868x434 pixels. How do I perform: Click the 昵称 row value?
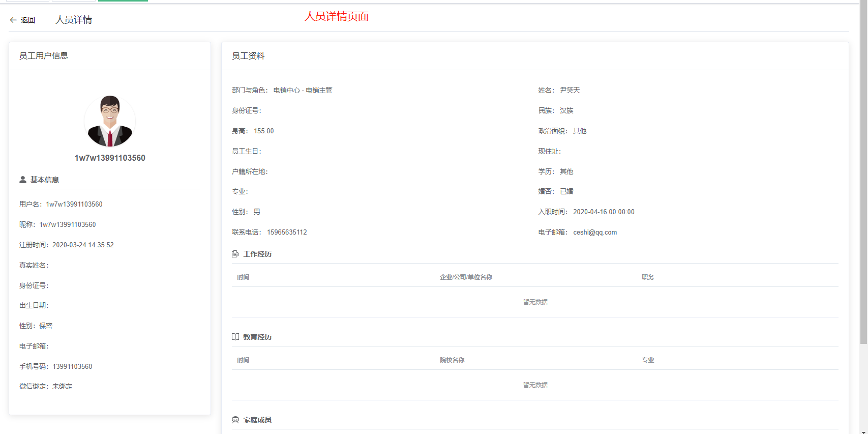pos(68,224)
